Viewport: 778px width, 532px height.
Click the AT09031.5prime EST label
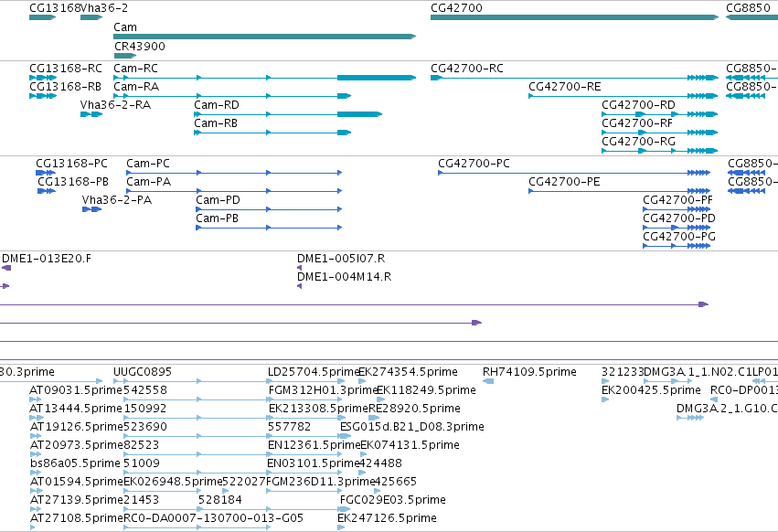click(x=76, y=390)
